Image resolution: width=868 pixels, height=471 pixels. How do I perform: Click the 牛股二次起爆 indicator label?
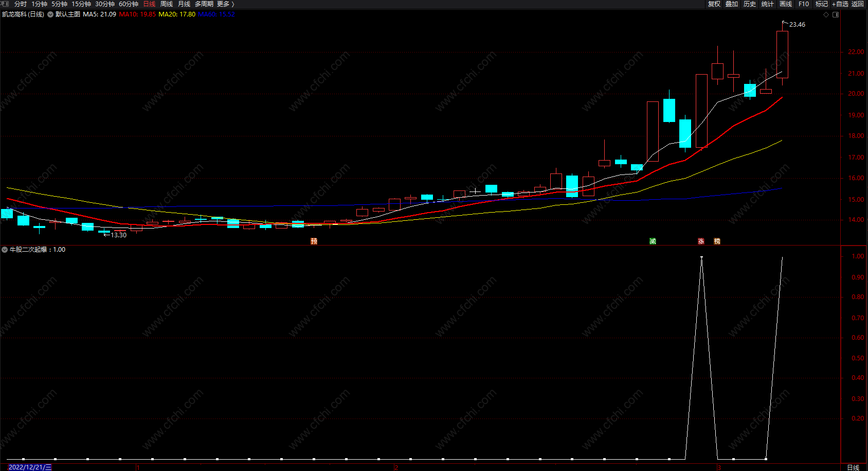point(28,250)
